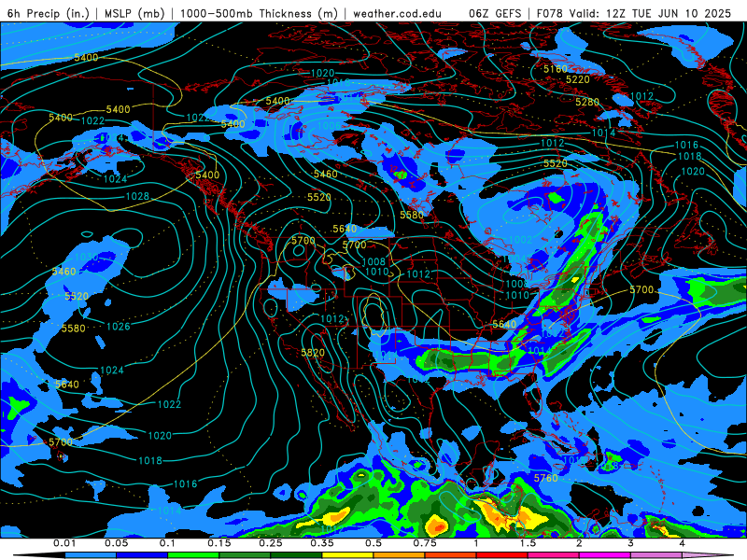This screenshot has width=747, height=560.
Task: Select the 5280 thickness label
Action: (587, 102)
